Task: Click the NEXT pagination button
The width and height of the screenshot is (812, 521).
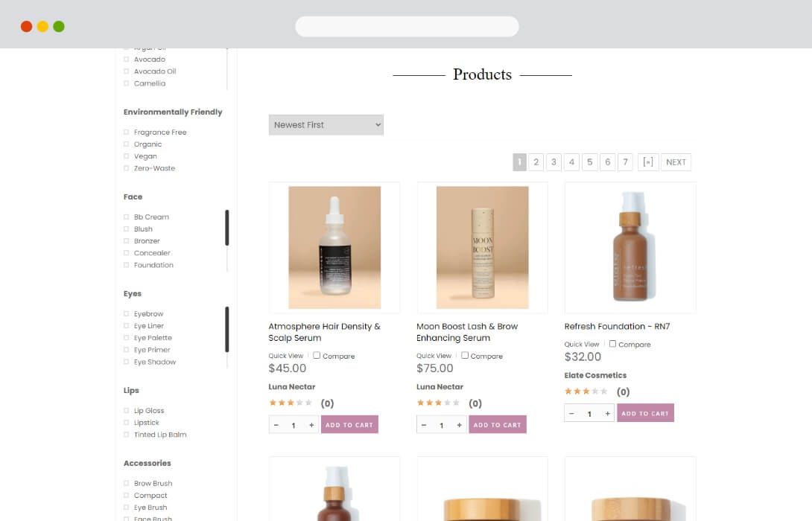Action: (676, 162)
